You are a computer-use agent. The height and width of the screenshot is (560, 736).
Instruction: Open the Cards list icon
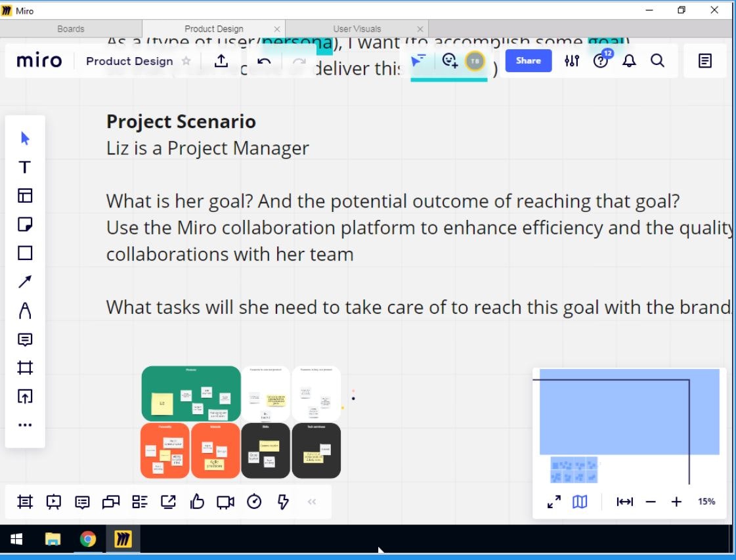pos(139,502)
